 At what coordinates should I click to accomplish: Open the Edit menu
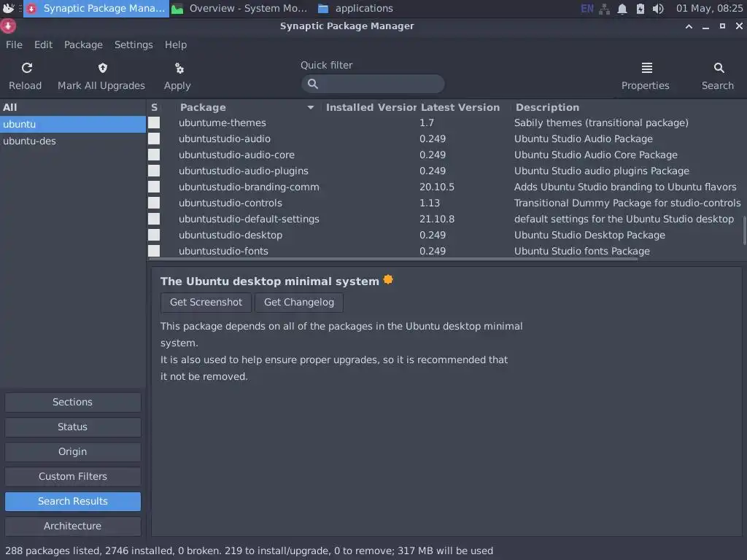pos(43,44)
